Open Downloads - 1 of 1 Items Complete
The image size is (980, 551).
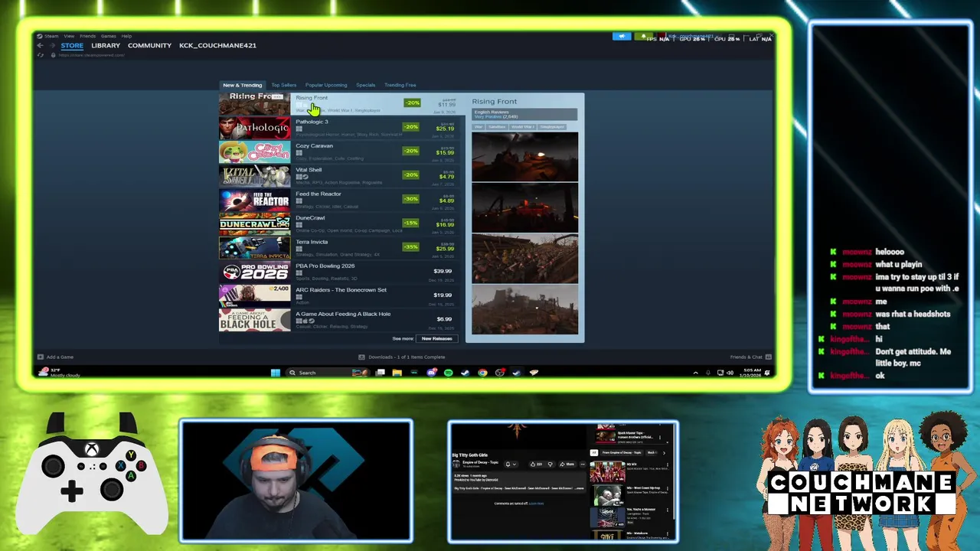coord(407,357)
